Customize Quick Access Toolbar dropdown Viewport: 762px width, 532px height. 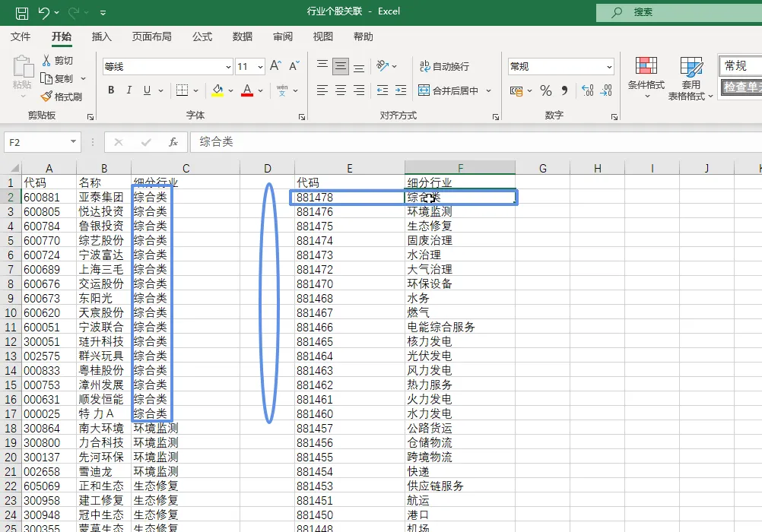pos(103,13)
